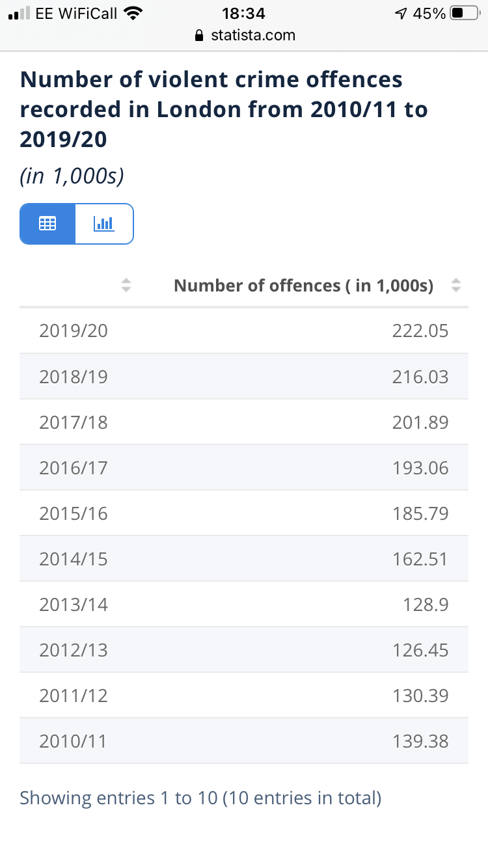This screenshot has width=488, height=868.
Task: Tap the battery icon in status bar
Action: (465, 13)
